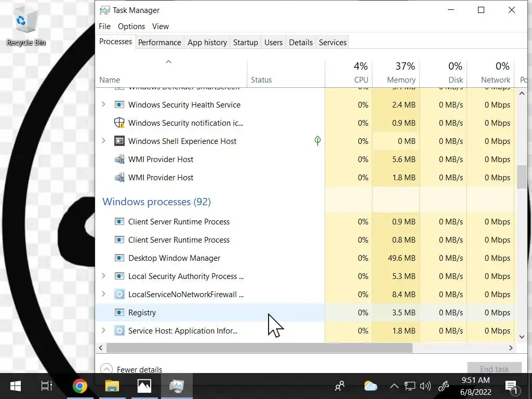This screenshot has height=399, width=532.
Task: Expand Local Security Authority Process row
Action: pos(104,276)
